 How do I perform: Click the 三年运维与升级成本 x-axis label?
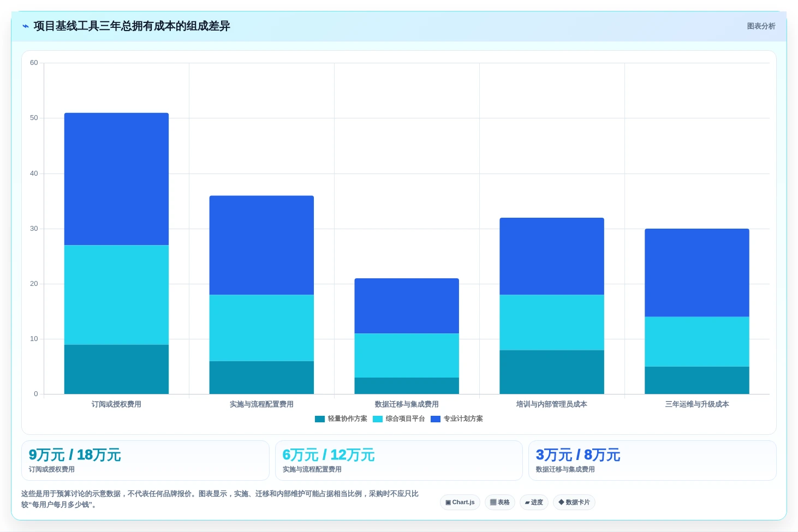[697, 404]
